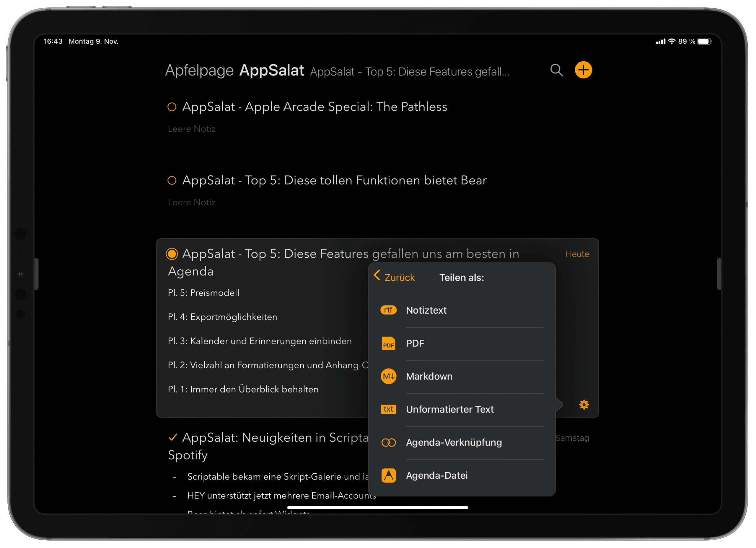Click the Heute date label
The height and width of the screenshot is (548, 756).
pos(577,254)
